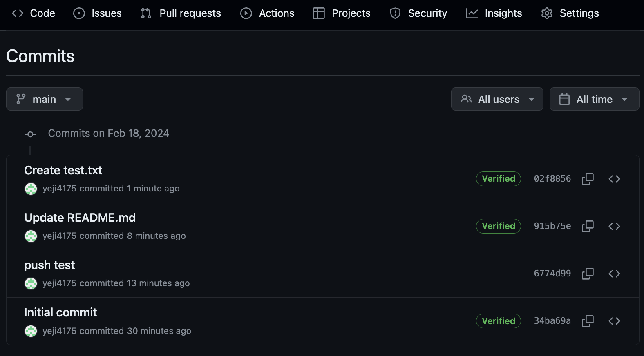Expand the All users filter
Image resolution: width=644 pixels, height=356 pixels.
click(x=497, y=99)
